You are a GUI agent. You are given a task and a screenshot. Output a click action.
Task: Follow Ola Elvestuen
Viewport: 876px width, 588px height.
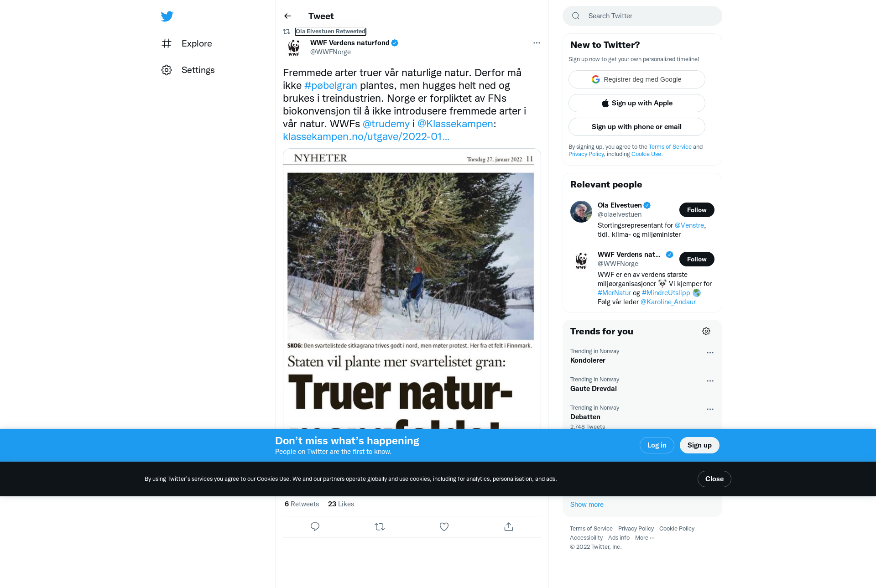(697, 210)
